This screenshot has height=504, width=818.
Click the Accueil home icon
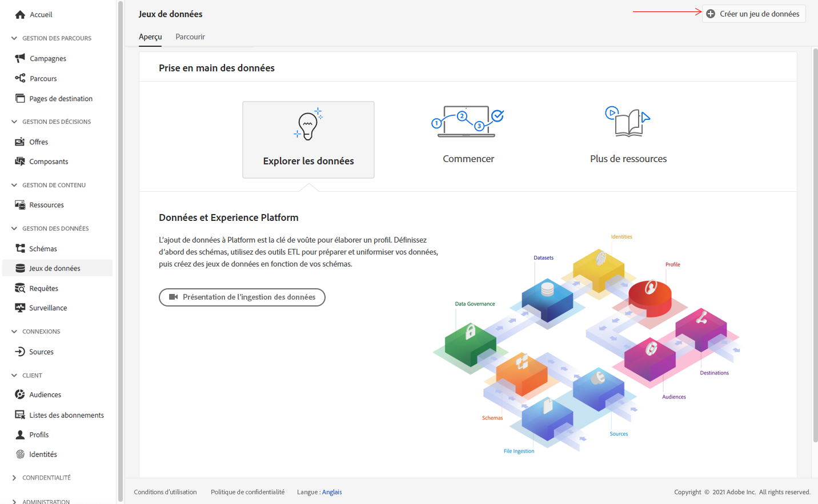(20, 15)
